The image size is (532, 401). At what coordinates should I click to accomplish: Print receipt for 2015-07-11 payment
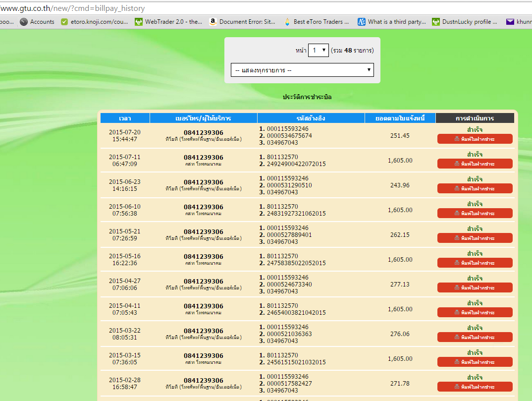475,164
